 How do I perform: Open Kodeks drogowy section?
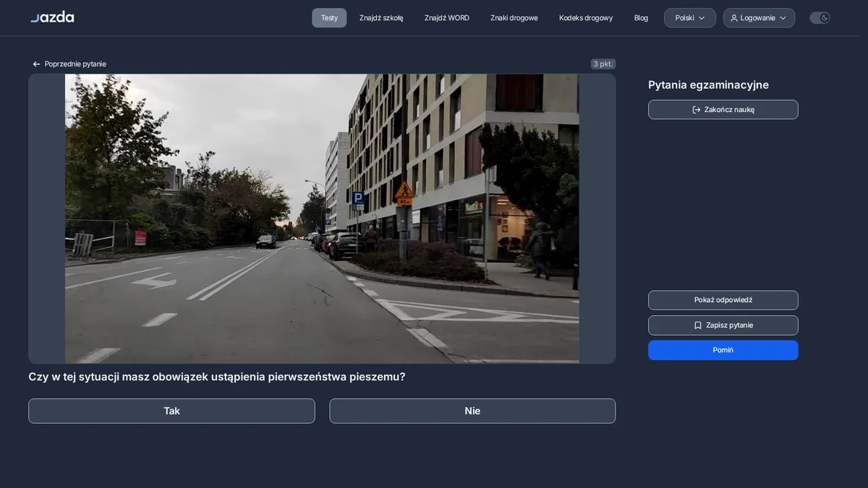pyautogui.click(x=586, y=18)
